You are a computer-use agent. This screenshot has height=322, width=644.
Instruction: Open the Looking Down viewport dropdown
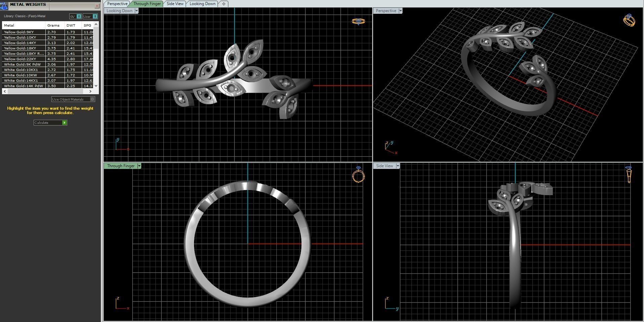click(137, 11)
